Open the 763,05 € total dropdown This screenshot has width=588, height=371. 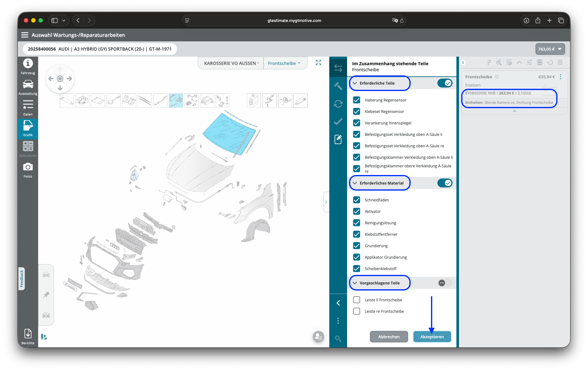tap(550, 49)
